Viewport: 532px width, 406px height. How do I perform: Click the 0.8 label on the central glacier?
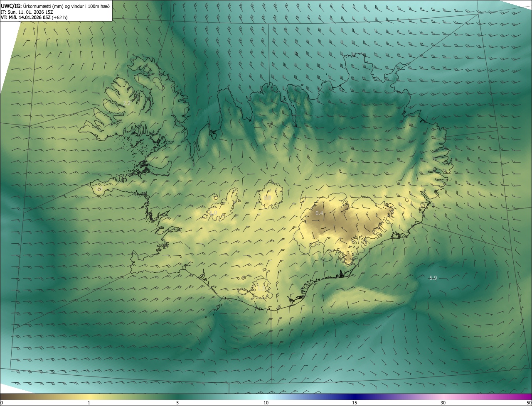coord(267,198)
